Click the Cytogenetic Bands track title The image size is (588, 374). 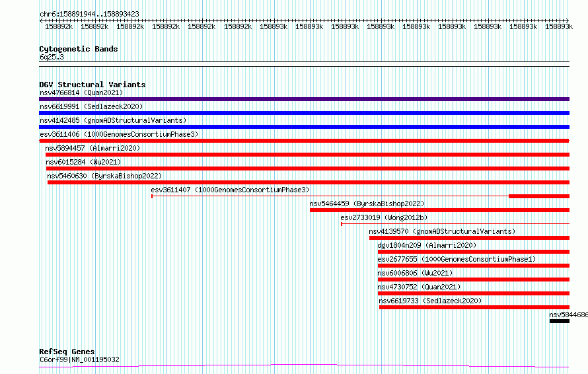pos(79,49)
